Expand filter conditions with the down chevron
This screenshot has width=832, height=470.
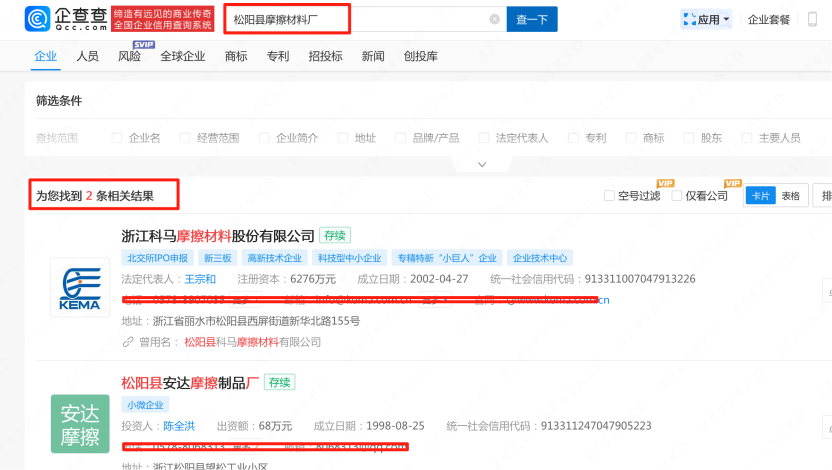[x=482, y=164]
